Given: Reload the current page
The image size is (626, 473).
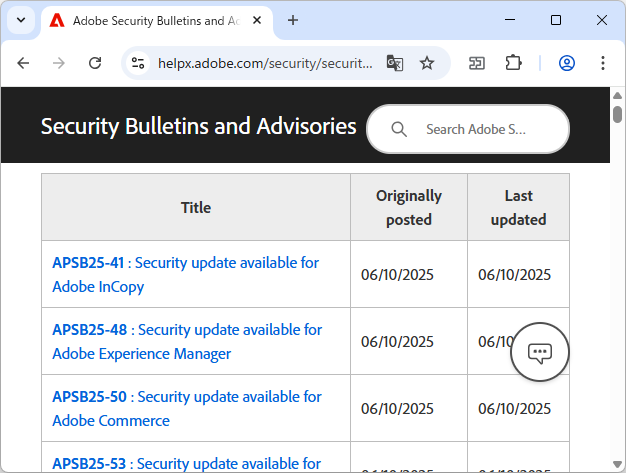Looking at the screenshot, I should pos(95,63).
